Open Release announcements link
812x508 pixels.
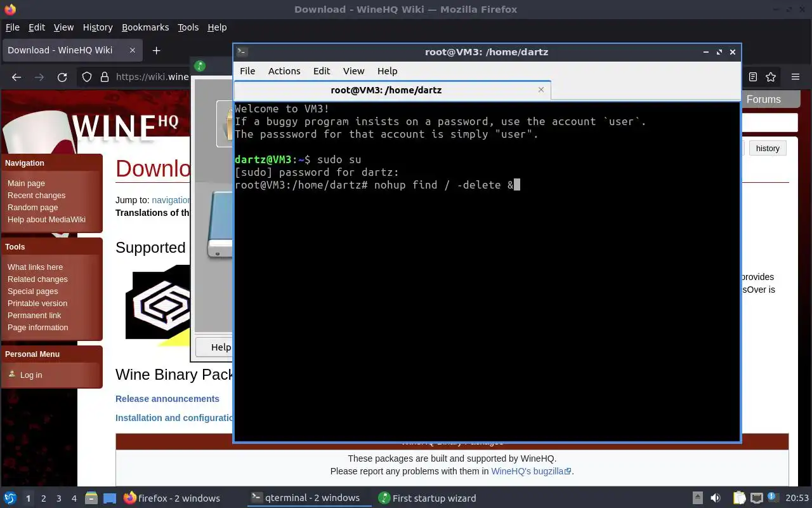pyautogui.click(x=167, y=399)
